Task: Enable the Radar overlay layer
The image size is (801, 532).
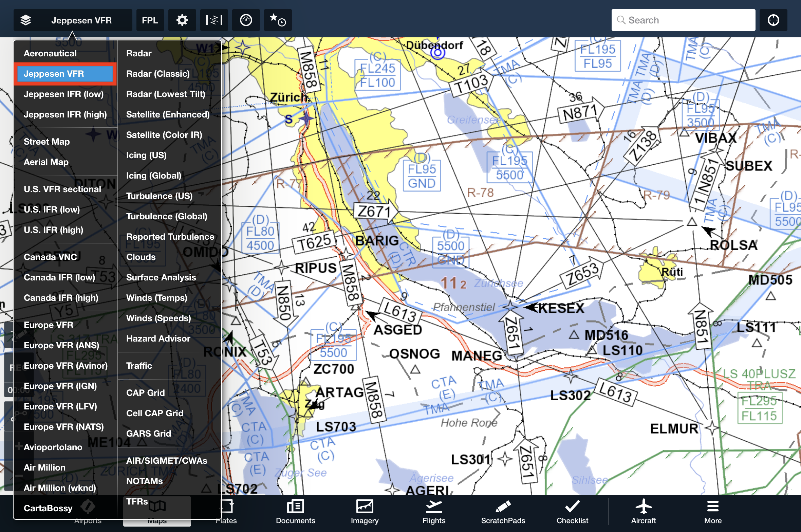Action: (x=139, y=53)
